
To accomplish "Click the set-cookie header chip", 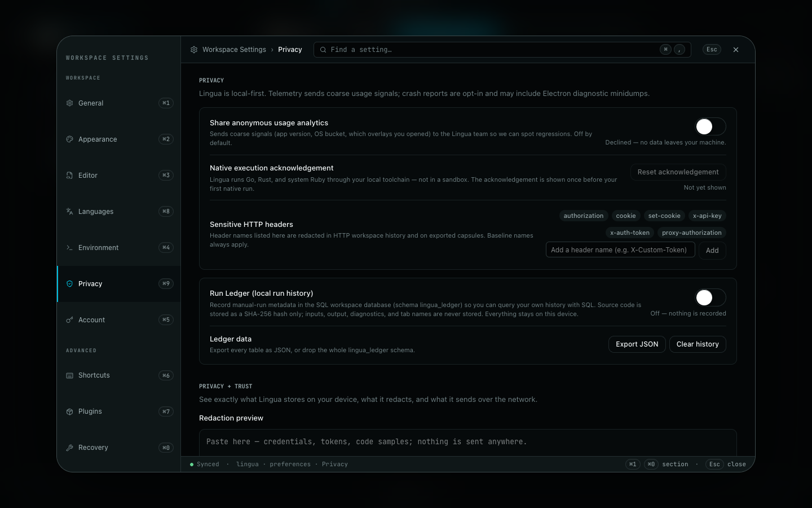I will pyautogui.click(x=664, y=216).
